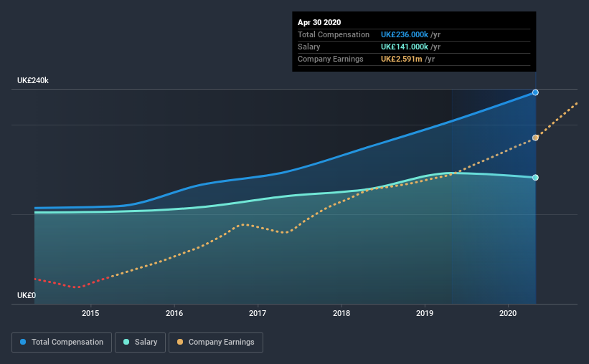The image size is (589, 364).
Task: Select the 2016 x-axis label
Action: 174,313
